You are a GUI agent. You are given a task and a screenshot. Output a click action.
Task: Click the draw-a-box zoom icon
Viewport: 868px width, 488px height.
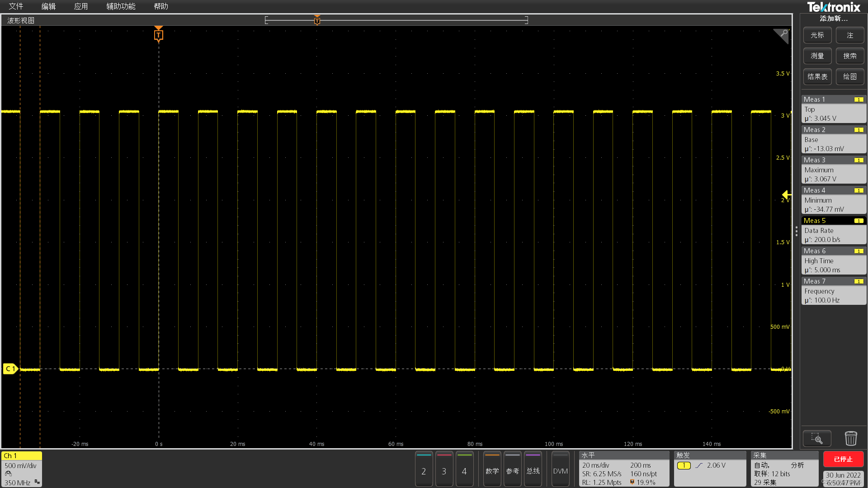pyautogui.click(x=817, y=438)
